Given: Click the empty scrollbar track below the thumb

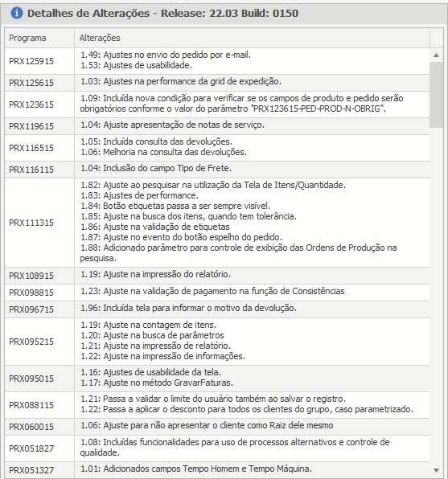Looking at the screenshot, I should pos(437,296).
